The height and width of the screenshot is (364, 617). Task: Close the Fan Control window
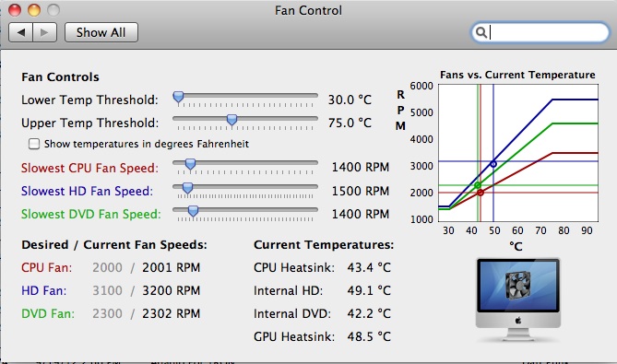pos(15,10)
